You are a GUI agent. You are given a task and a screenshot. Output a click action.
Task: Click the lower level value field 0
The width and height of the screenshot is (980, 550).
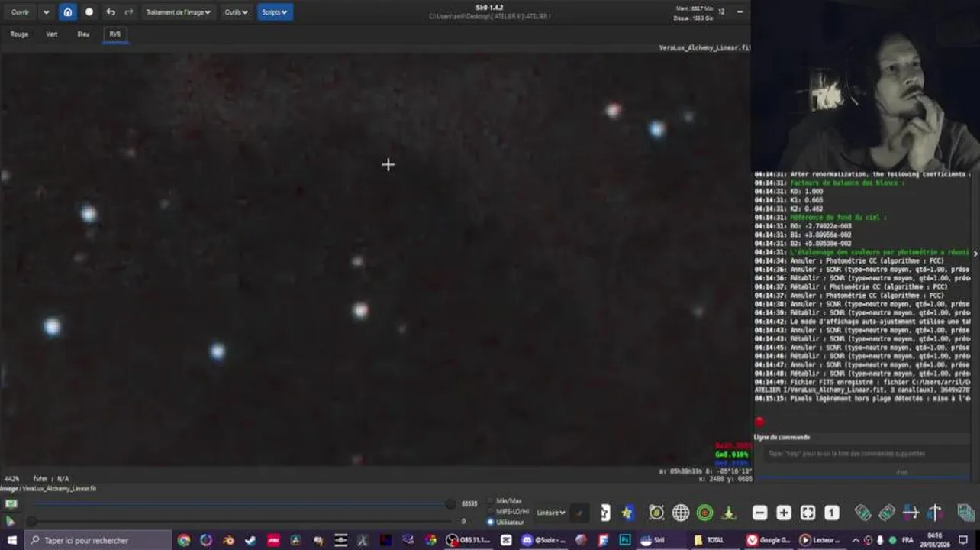tap(463, 522)
